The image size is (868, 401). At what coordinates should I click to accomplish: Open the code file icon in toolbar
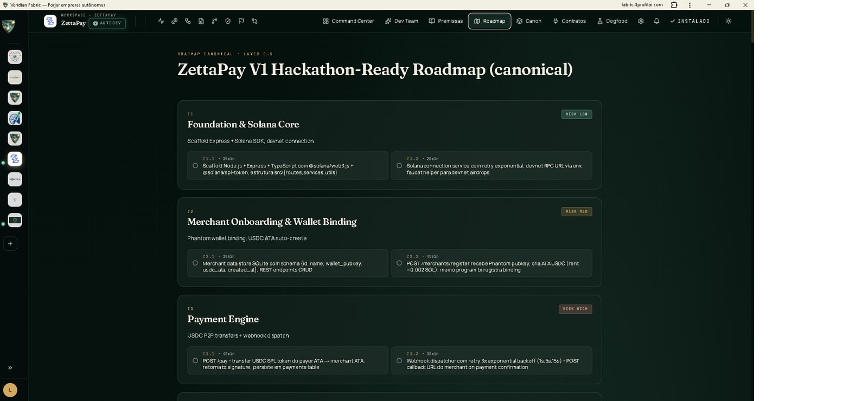click(x=201, y=21)
